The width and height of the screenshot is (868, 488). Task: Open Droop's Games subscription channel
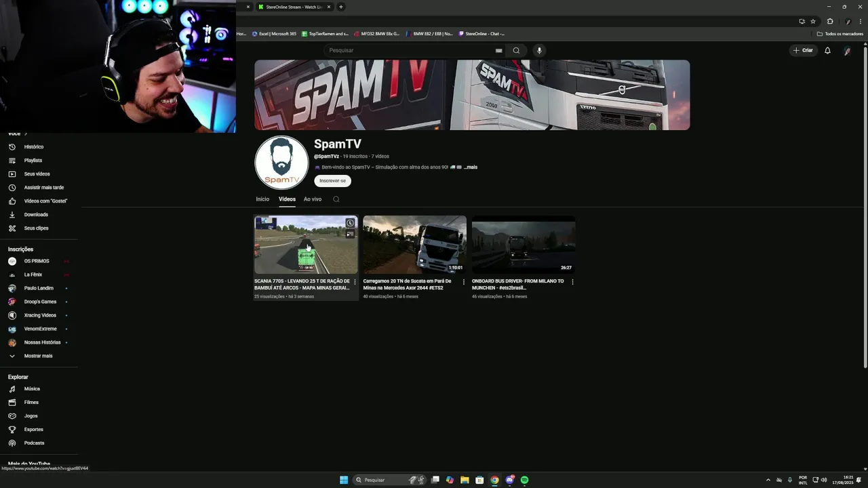click(39, 302)
